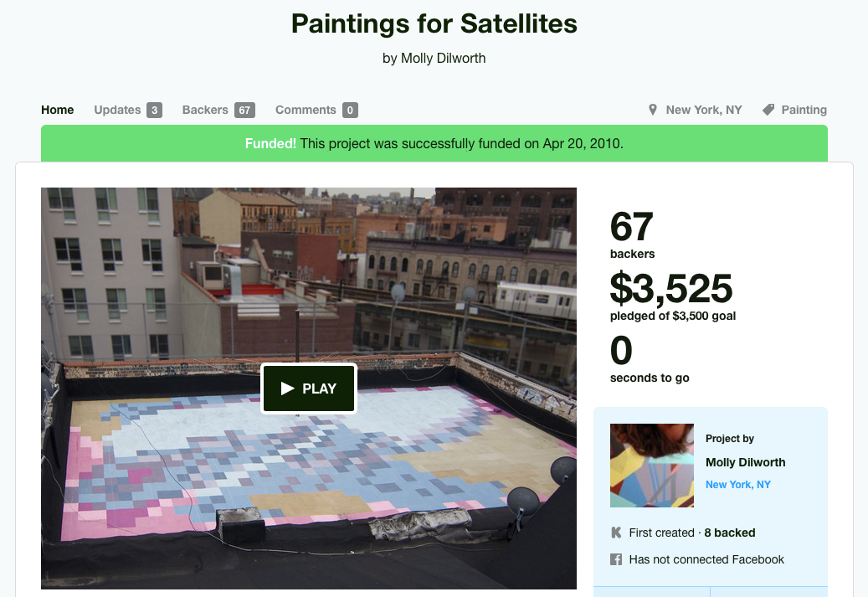Click the location pin icon
Screen dimensions: 868x597
pos(653,110)
